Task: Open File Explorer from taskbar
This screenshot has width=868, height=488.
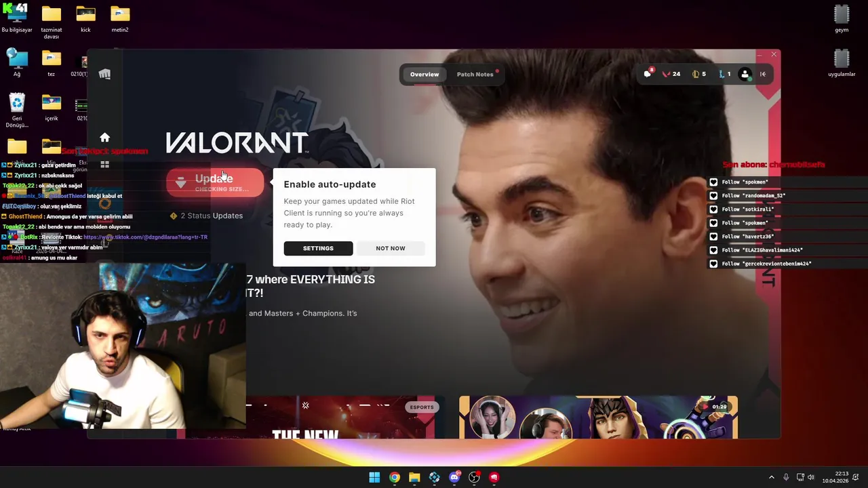Action: [x=414, y=477]
